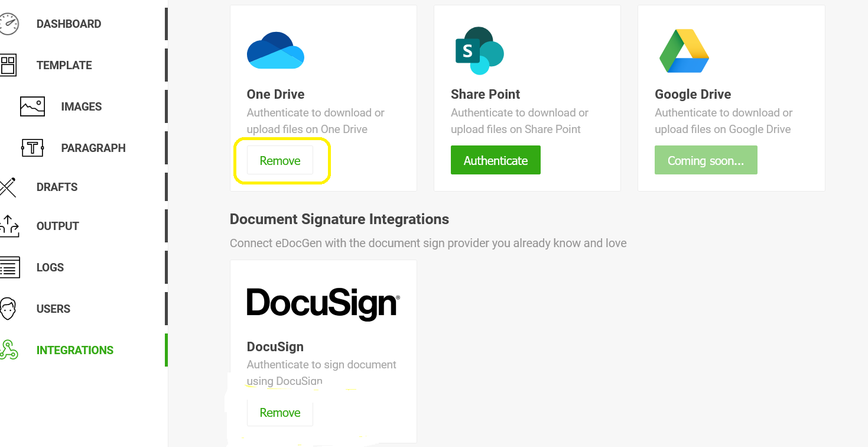Screen dimensions: 868x447
Task: Open the TEMPLATE menu item
Action: [64, 65]
